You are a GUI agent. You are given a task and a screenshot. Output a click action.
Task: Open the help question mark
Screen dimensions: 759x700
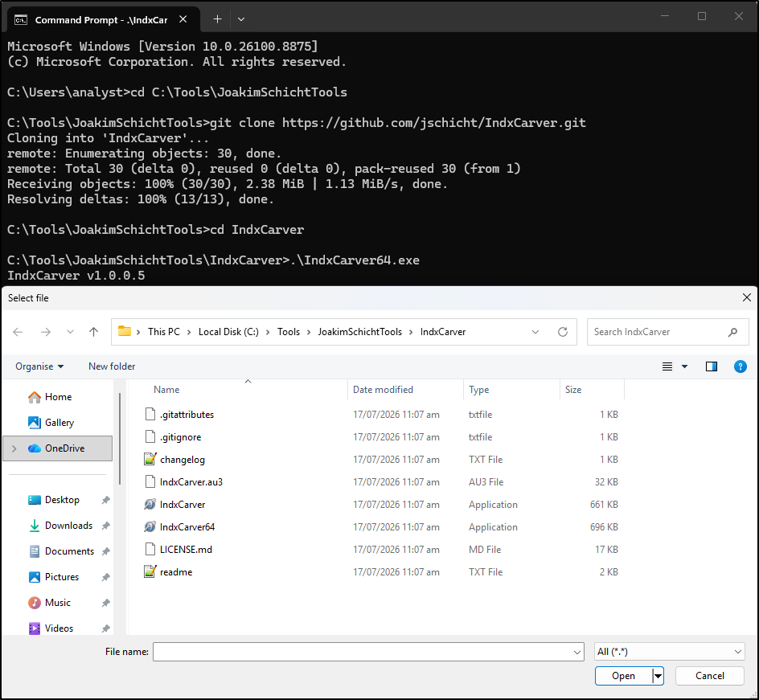coord(741,366)
